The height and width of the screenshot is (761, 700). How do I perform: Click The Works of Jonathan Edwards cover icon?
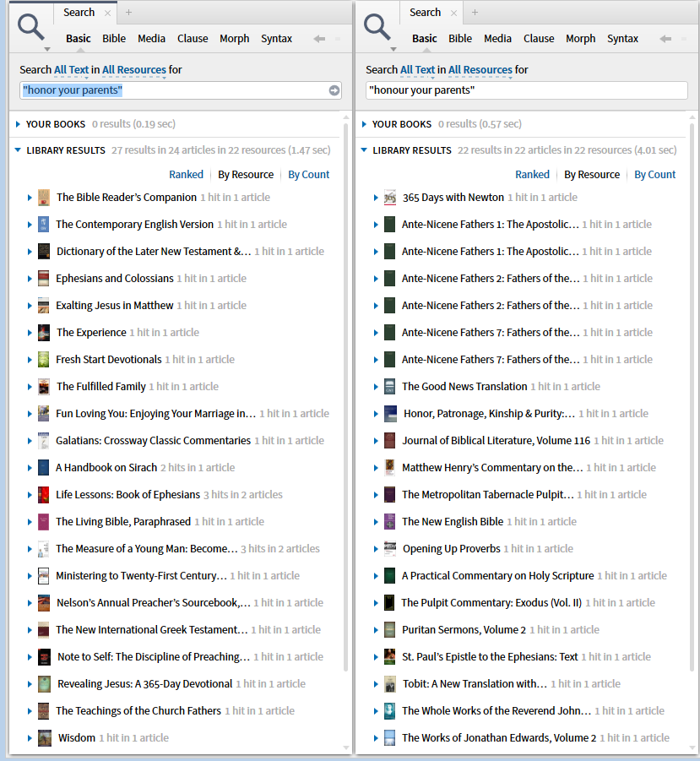point(389,737)
